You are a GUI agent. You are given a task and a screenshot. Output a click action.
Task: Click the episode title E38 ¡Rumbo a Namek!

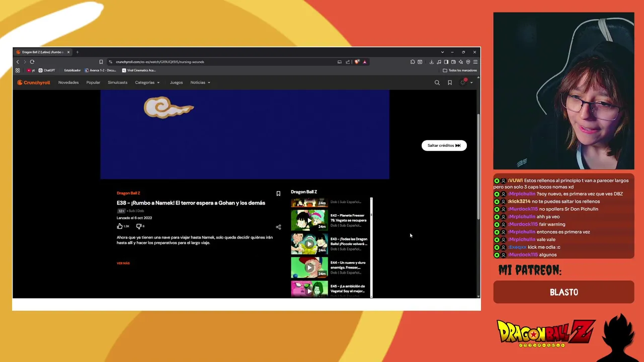click(191, 203)
